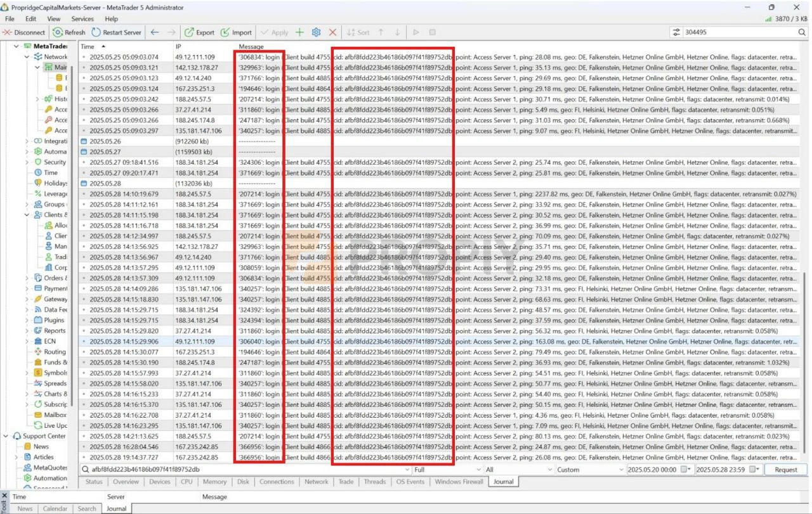The height and width of the screenshot is (514, 812).
Task: Click Restart Server in the toolbar
Action: click(x=117, y=32)
